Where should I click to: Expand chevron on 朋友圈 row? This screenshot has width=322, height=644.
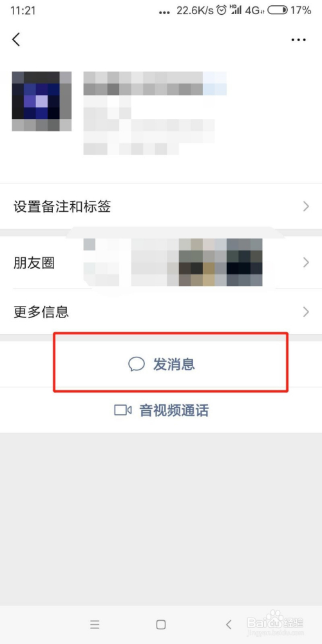click(306, 263)
